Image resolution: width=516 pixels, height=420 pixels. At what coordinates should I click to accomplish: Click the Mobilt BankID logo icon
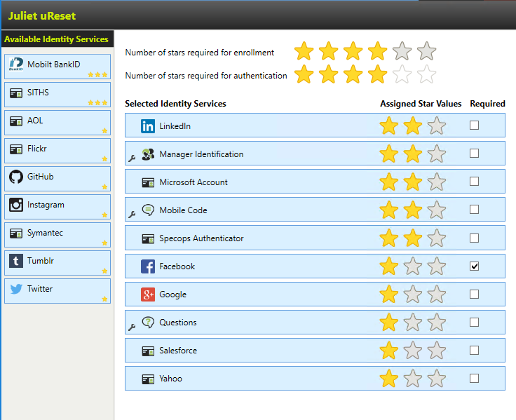[16, 65]
